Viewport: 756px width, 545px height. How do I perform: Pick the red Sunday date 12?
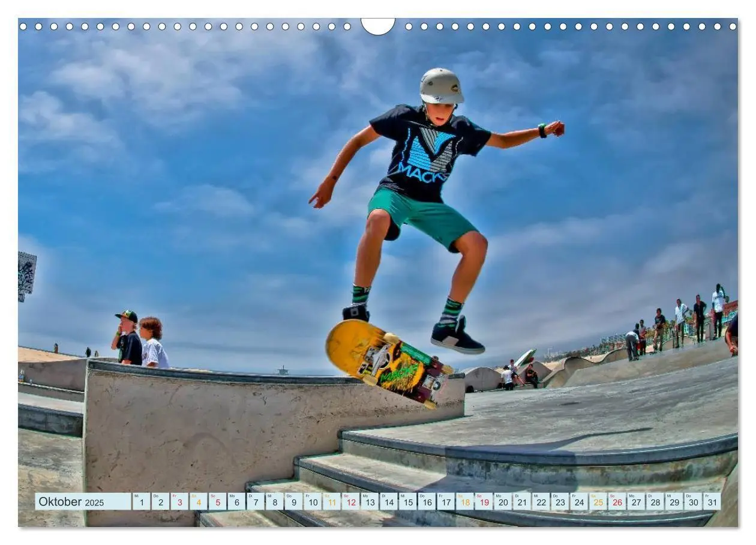(x=351, y=502)
